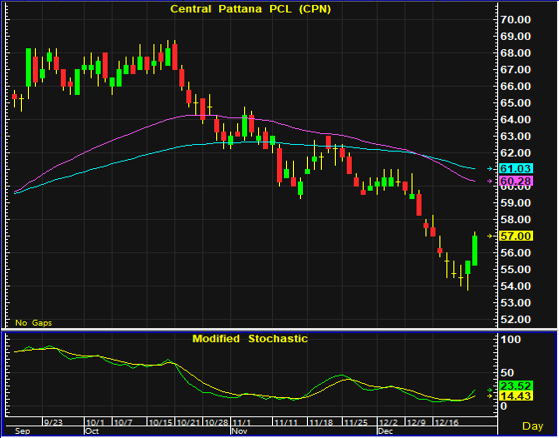Click the 69.00 price axis label

(x=516, y=36)
